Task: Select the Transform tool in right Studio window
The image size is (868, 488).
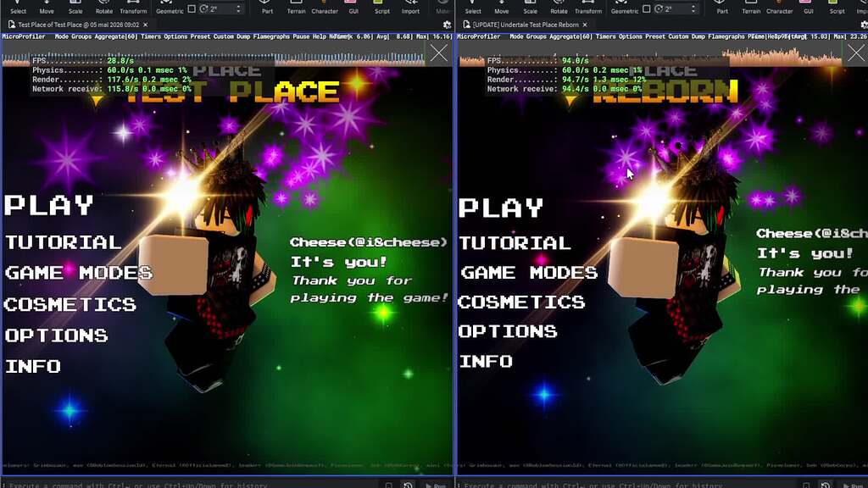Action: (x=588, y=7)
